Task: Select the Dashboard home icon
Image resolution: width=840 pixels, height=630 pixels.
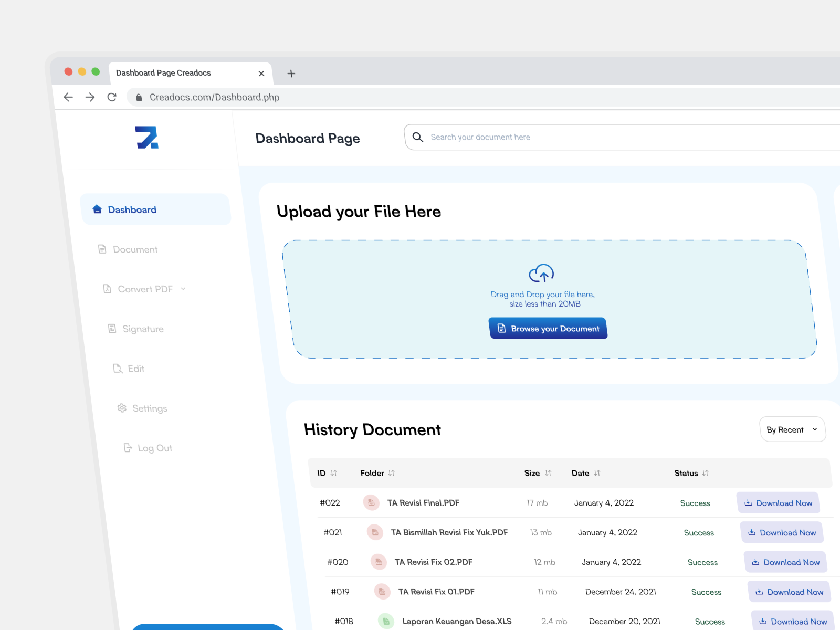Action: [x=97, y=209]
